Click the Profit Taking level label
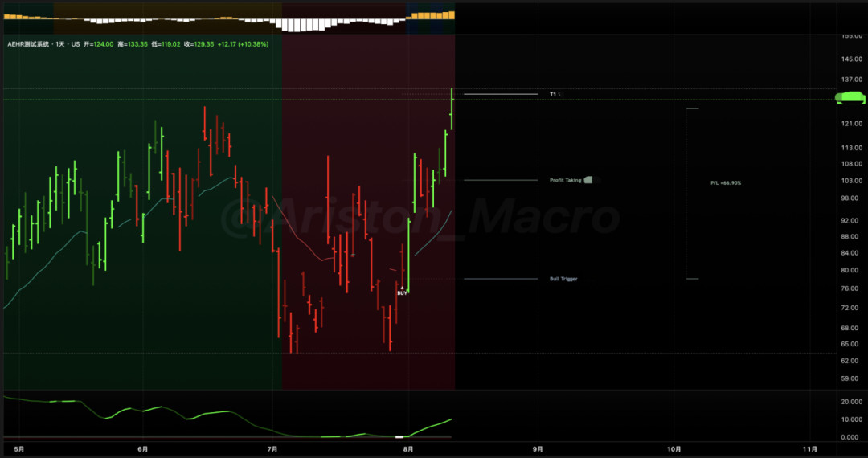 565,180
